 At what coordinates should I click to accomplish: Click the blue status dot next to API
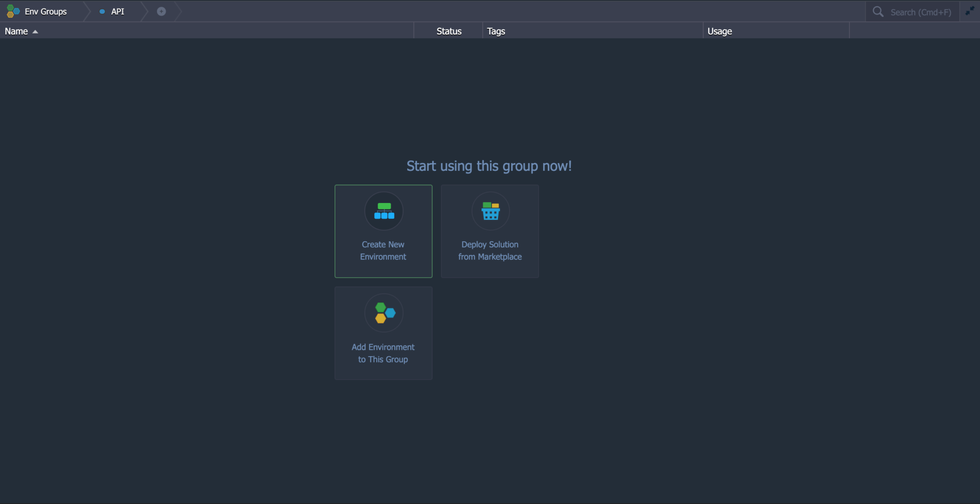pyautogui.click(x=102, y=11)
